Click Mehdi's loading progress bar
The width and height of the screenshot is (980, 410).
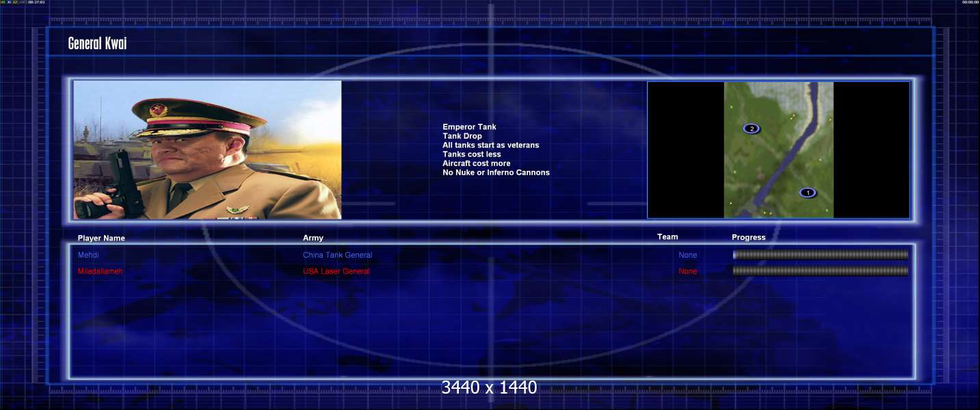[821, 255]
